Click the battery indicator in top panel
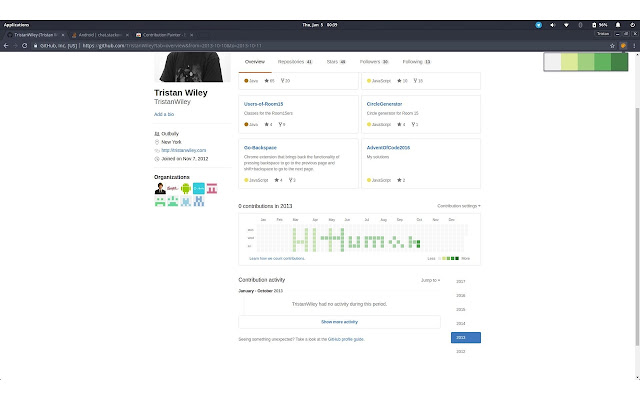This screenshot has height=400, width=640. coord(600,25)
